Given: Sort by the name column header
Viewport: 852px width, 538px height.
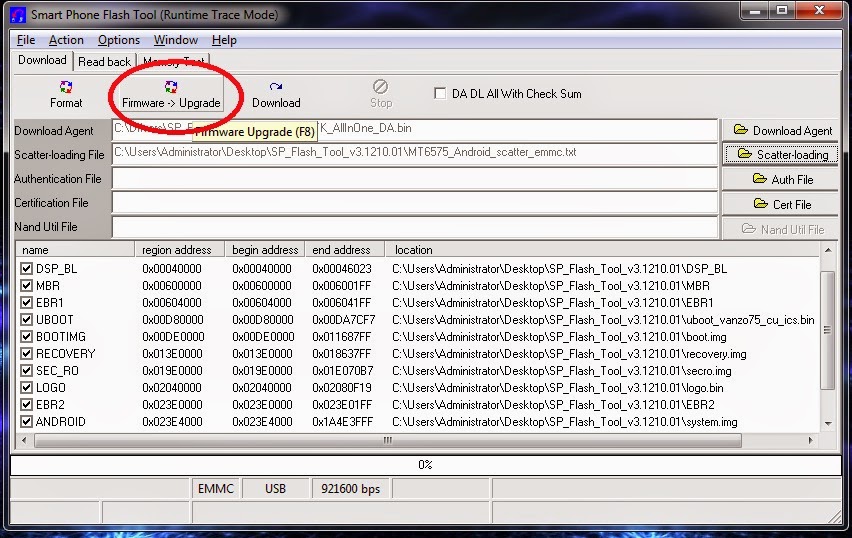Looking at the screenshot, I should point(75,250).
